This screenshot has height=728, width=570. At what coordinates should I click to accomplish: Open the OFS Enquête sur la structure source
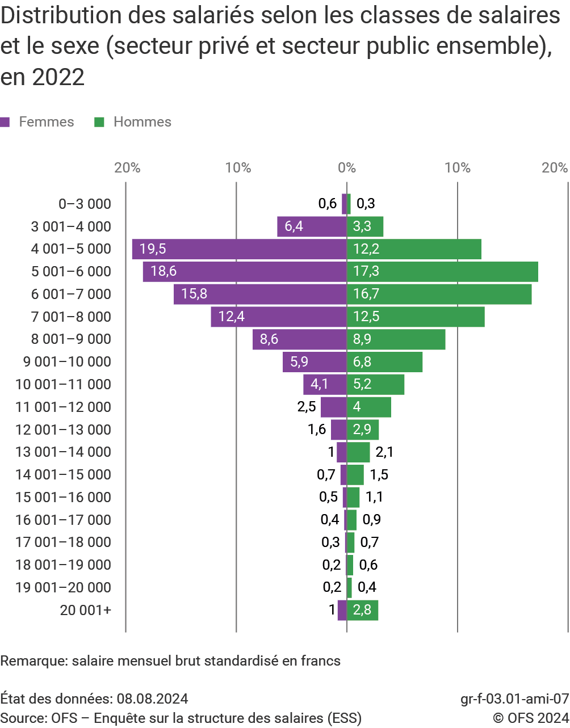pyautogui.click(x=181, y=718)
